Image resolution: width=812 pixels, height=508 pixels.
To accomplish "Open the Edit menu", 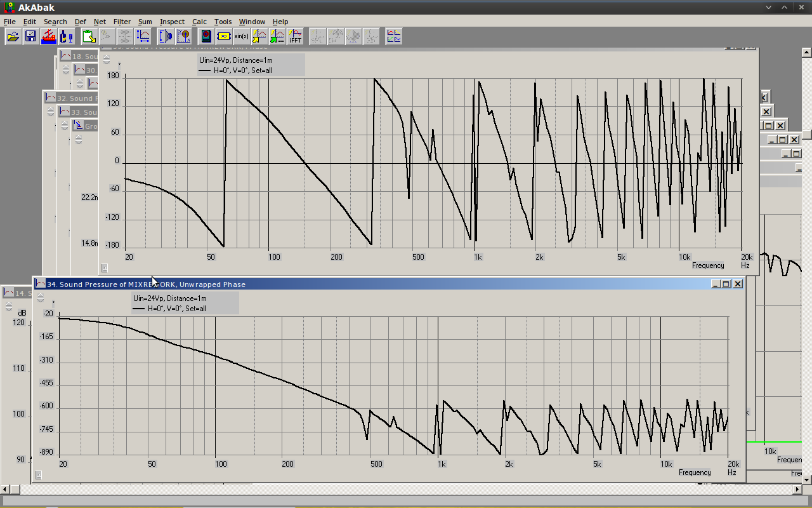I will coord(30,22).
